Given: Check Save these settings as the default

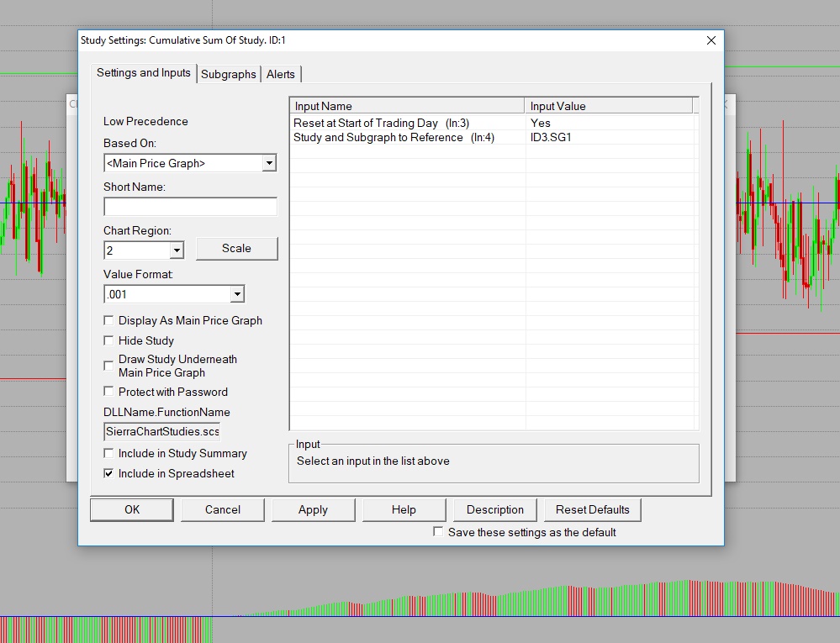Looking at the screenshot, I should click(x=438, y=532).
